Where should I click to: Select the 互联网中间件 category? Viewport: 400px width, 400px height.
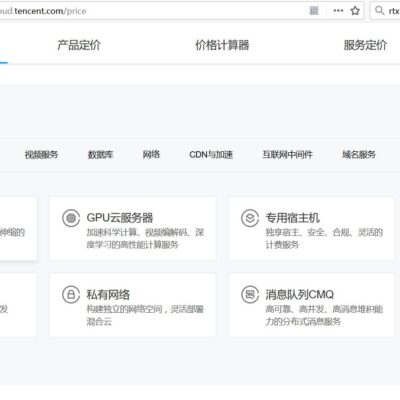click(x=287, y=154)
